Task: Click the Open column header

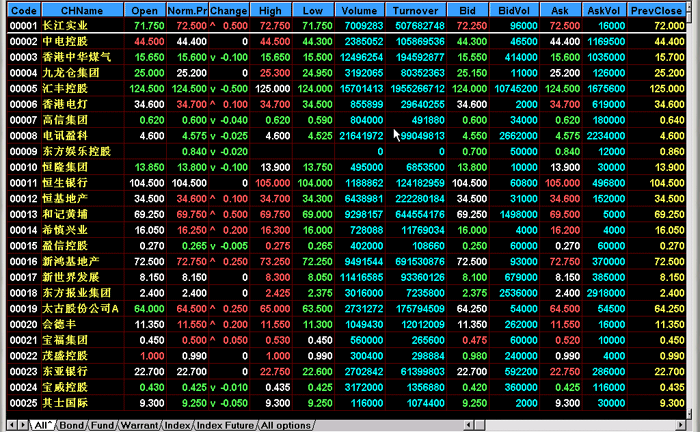Action: (145, 10)
